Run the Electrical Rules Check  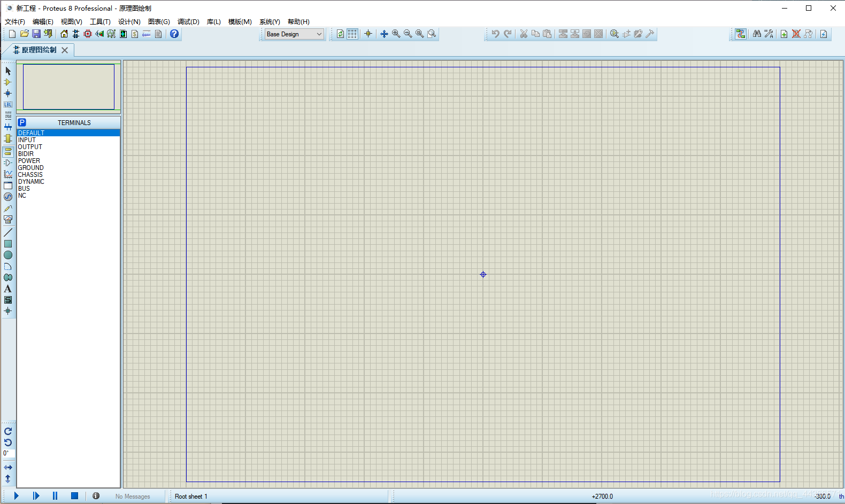(824, 34)
